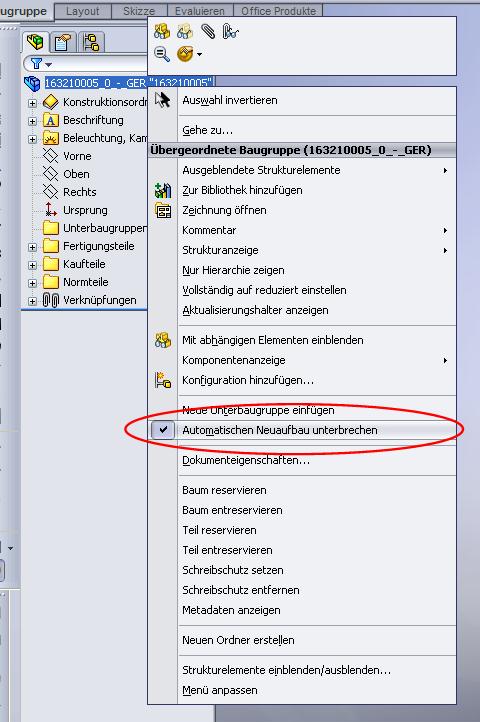Switch to the PropertyManager tab icon

pos(62,43)
